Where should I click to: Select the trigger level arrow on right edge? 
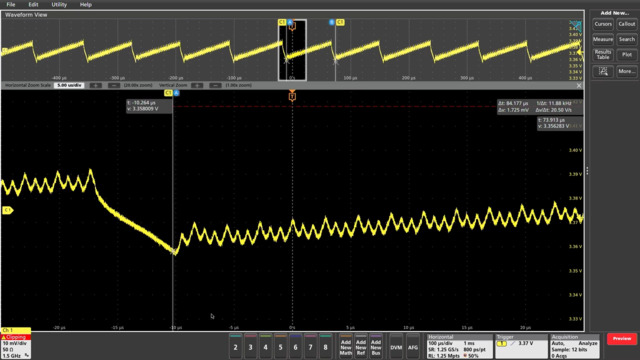coord(580,53)
